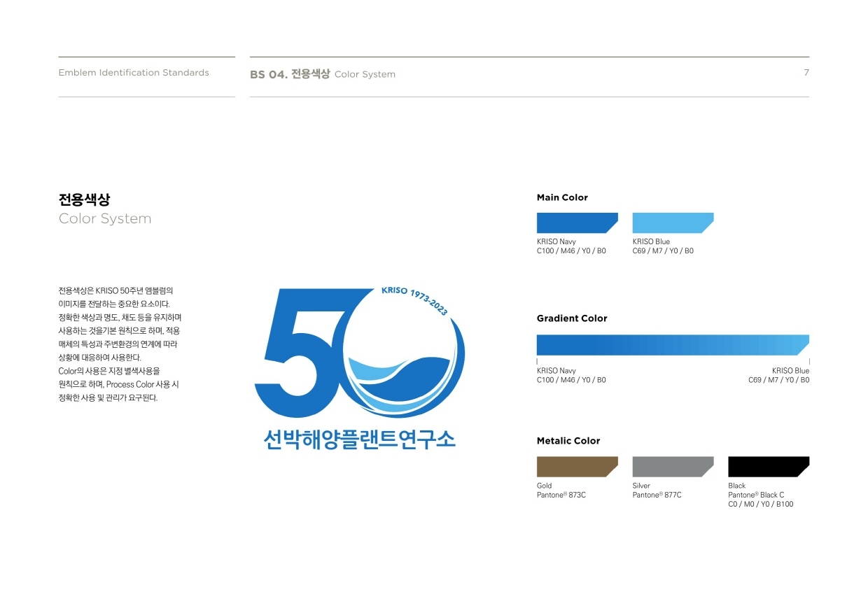Click 'C0 / M0 / Y0 / B100' value
This screenshot has height=613, width=868.
[x=761, y=504]
